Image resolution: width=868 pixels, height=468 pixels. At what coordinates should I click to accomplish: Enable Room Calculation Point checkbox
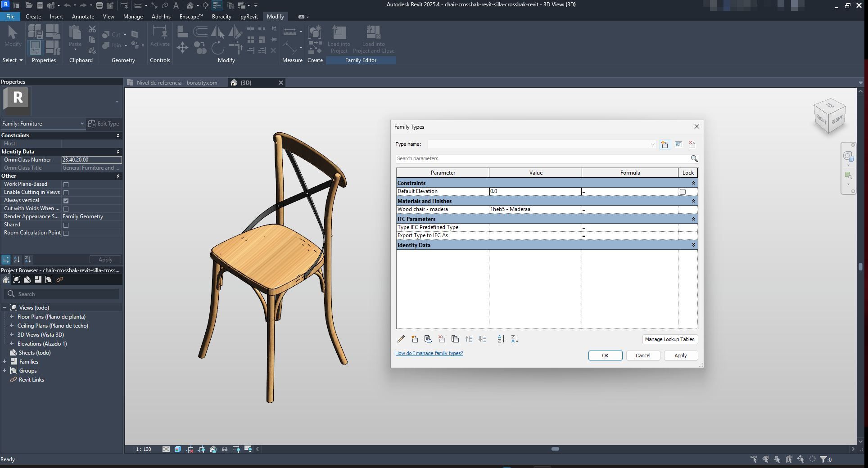pyautogui.click(x=66, y=233)
